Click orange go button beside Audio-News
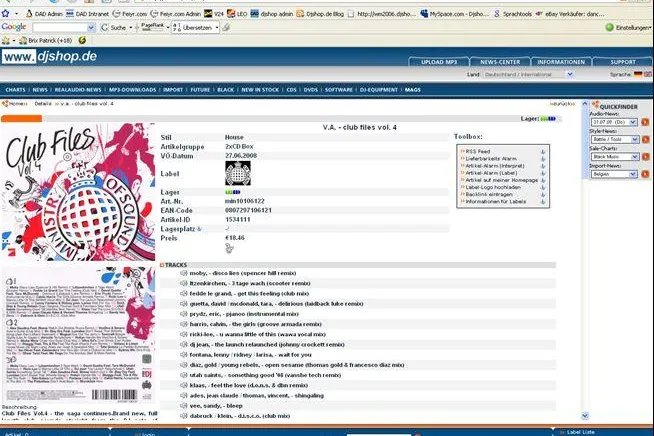The height and width of the screenshot is (436, 654). (x=645, y=122)
